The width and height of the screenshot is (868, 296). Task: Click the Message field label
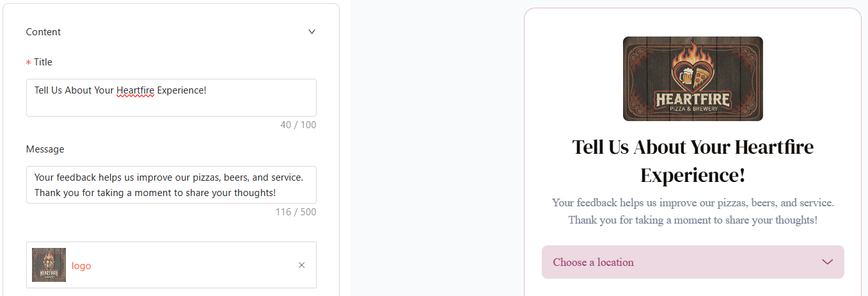coord(45,149)
